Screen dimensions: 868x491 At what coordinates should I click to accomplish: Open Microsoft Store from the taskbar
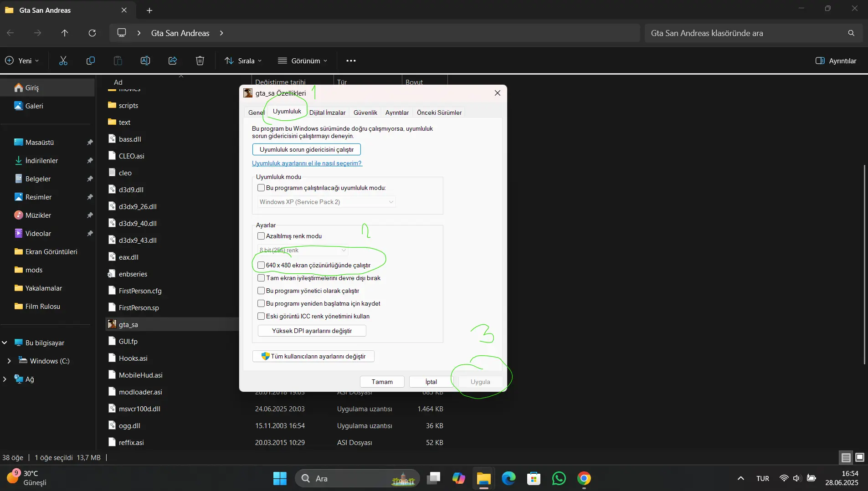point(534,478)
